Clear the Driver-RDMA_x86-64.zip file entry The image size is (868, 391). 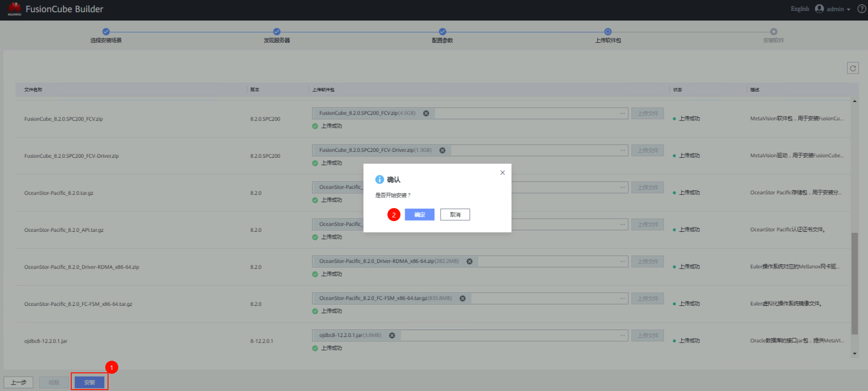[469, 262]
